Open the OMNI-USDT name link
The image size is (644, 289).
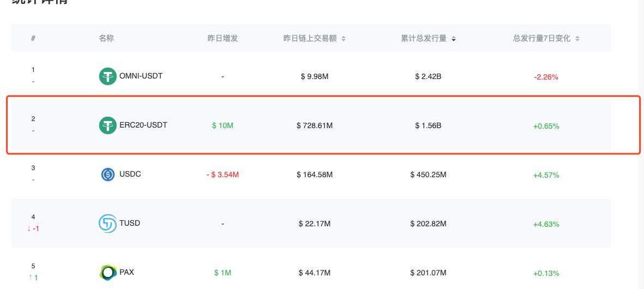point(141,76)
